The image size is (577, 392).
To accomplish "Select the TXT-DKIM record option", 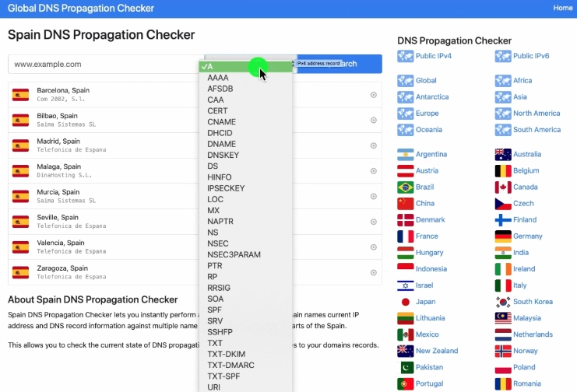I will (245, 354).
